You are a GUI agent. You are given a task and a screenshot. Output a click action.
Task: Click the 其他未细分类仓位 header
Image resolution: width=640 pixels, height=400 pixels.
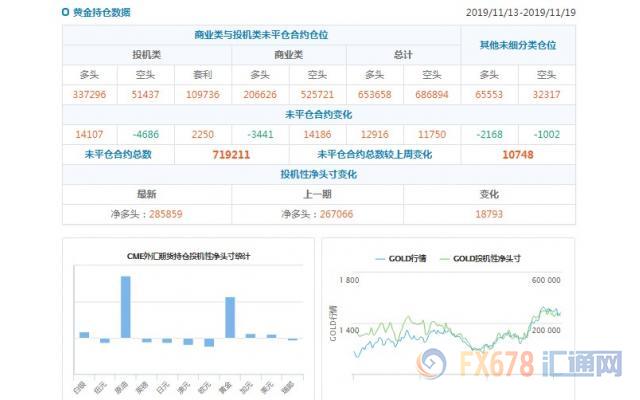point(518,45)
